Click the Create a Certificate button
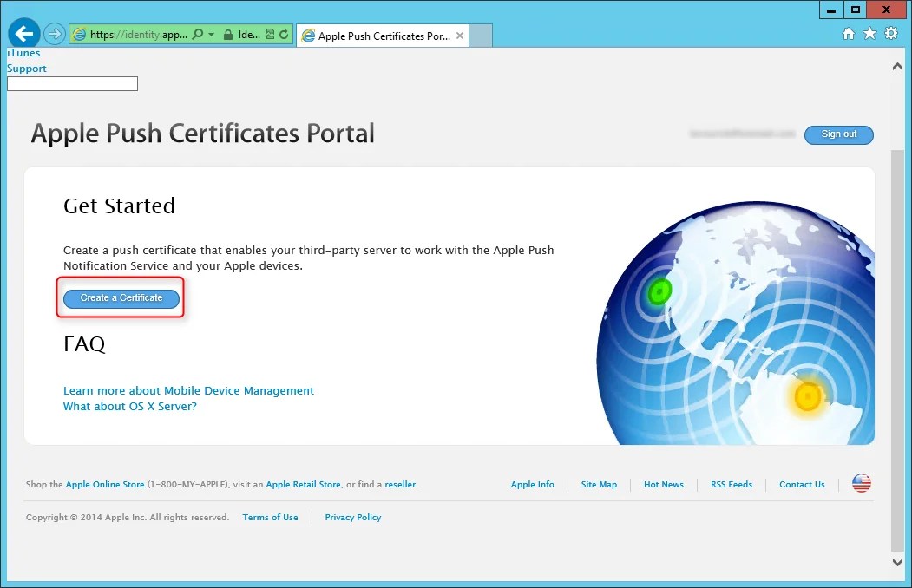Screen dimensions: 912x588 [121, 298]
